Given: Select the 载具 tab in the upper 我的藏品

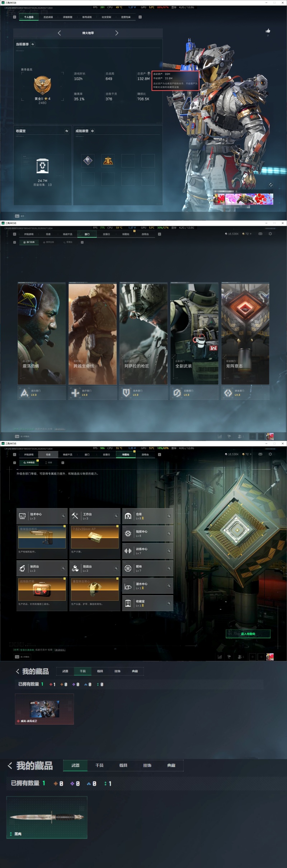Looking at the screenshot, I should pos(100,671).
